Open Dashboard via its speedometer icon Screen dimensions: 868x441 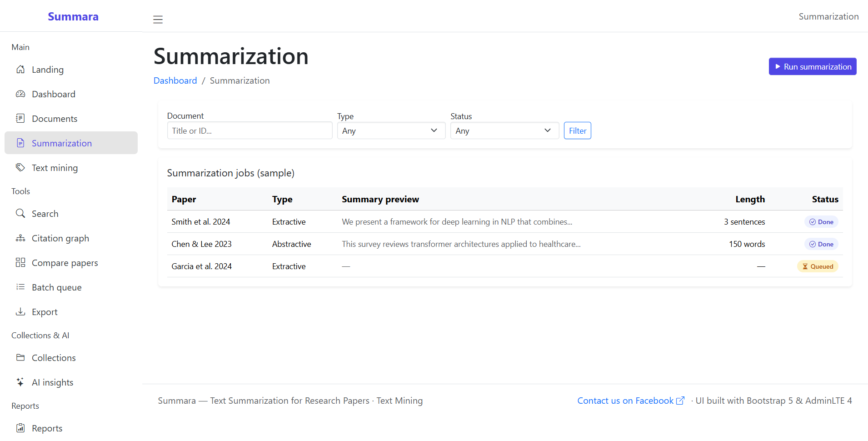click(20, 94)
